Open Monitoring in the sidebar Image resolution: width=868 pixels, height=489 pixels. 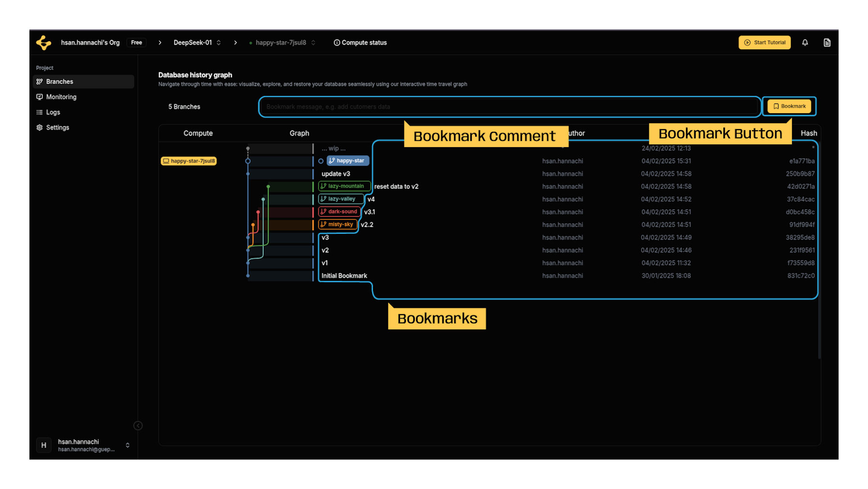[x=83, y=97]
